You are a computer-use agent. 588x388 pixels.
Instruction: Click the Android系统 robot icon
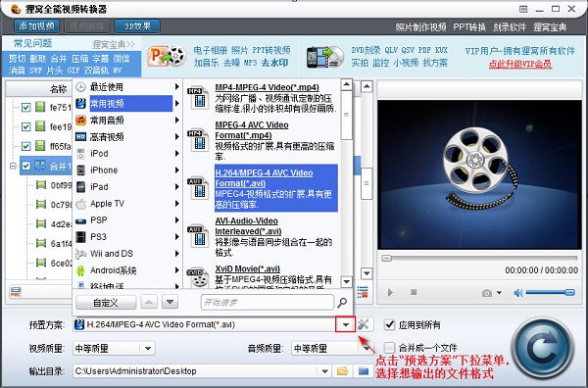point(80,270)
